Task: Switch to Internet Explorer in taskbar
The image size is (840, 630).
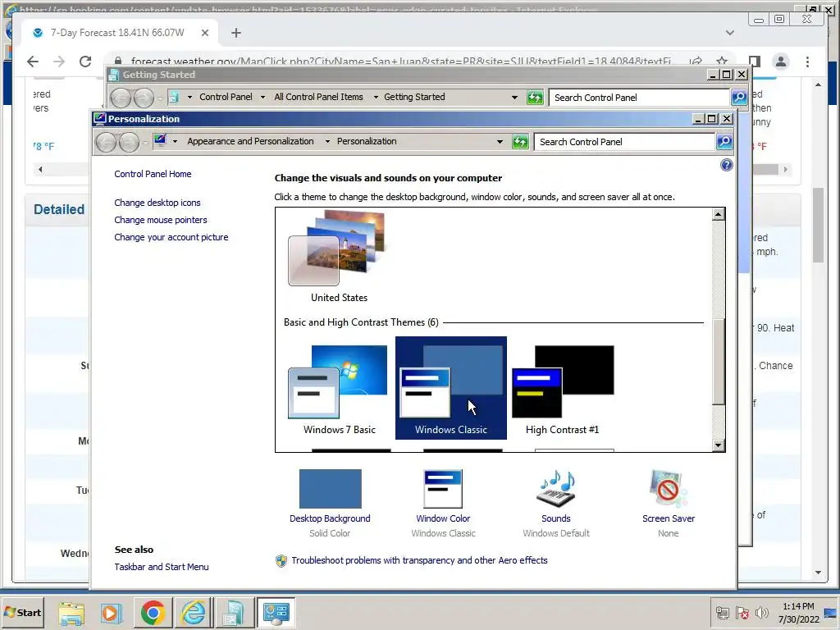Action: (x=194, y=613)
